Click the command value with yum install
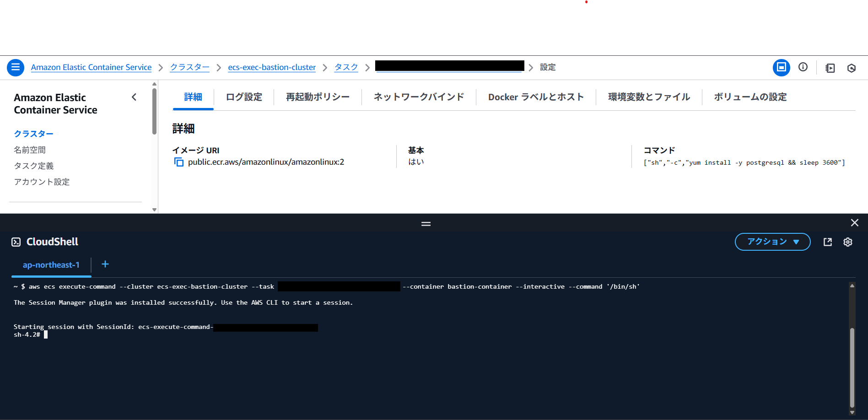The image size is (868, 420). coord(744,163)
